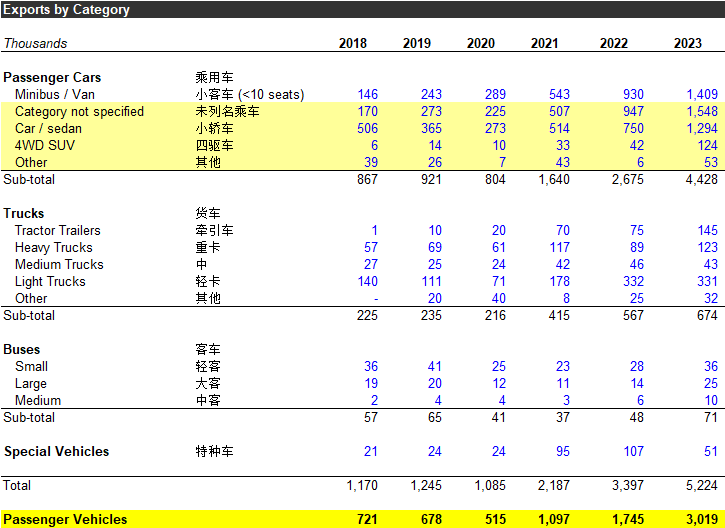The height and width of the screenshot is (528, 725).
Task: Select Heavy Trucks 2021 value 117
Action: 559,247
